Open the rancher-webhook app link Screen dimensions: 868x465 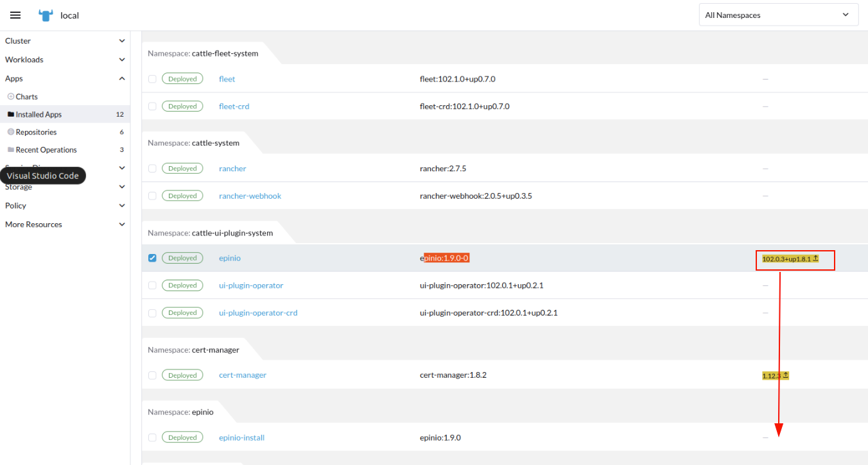250,196
